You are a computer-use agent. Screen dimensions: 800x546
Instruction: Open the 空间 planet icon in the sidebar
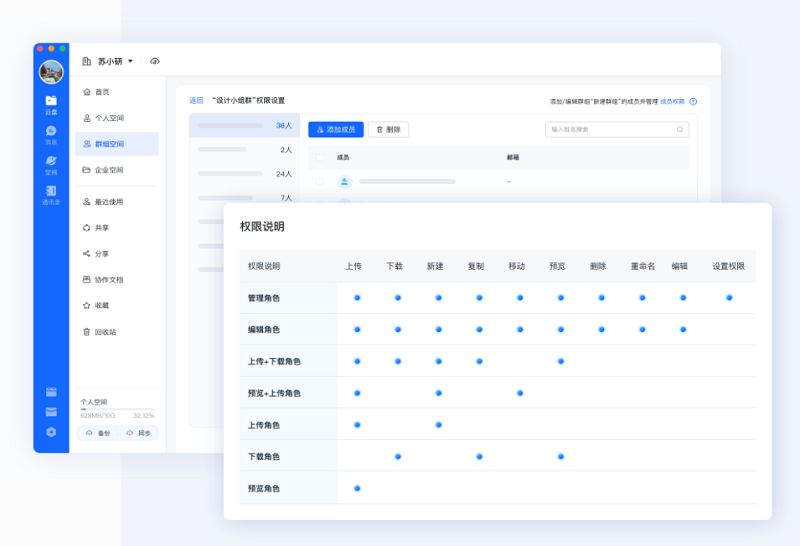point(51,165)
